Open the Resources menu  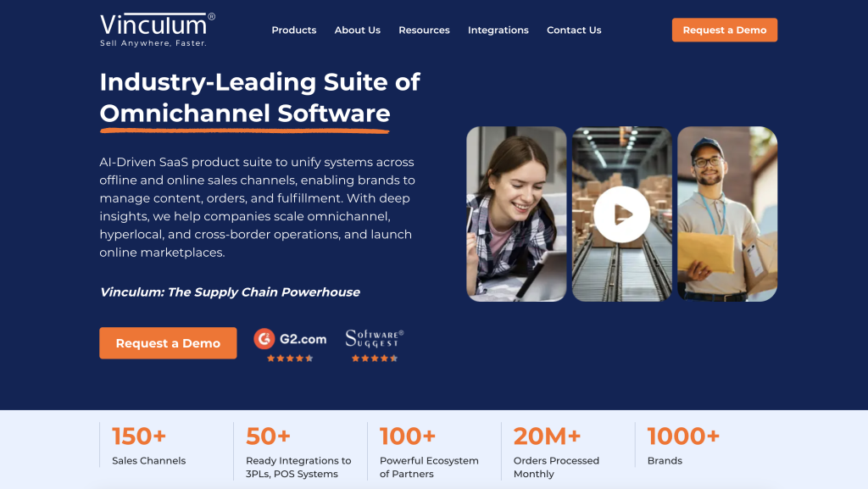pyautogui.click(x=424, y=30)
